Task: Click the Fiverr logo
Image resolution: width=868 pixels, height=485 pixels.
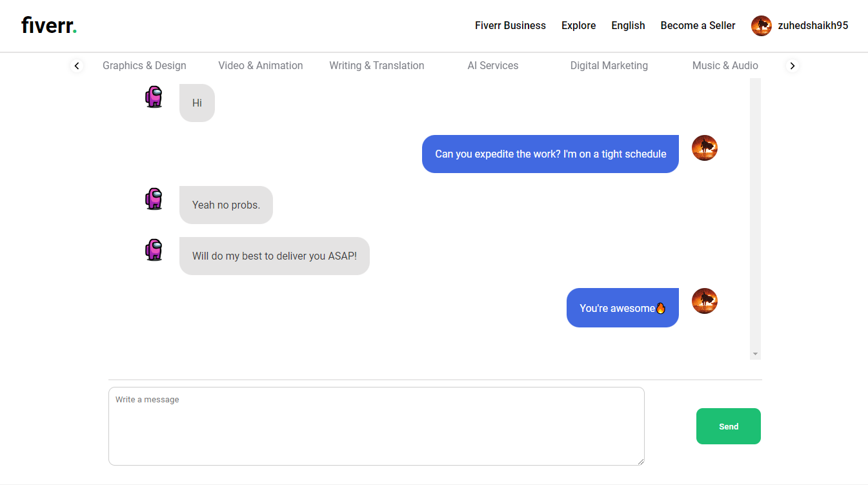Action: pos(49,26)
